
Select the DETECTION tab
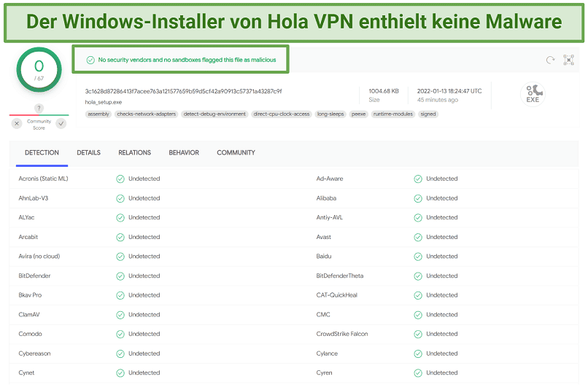click(x=42, y=153)
